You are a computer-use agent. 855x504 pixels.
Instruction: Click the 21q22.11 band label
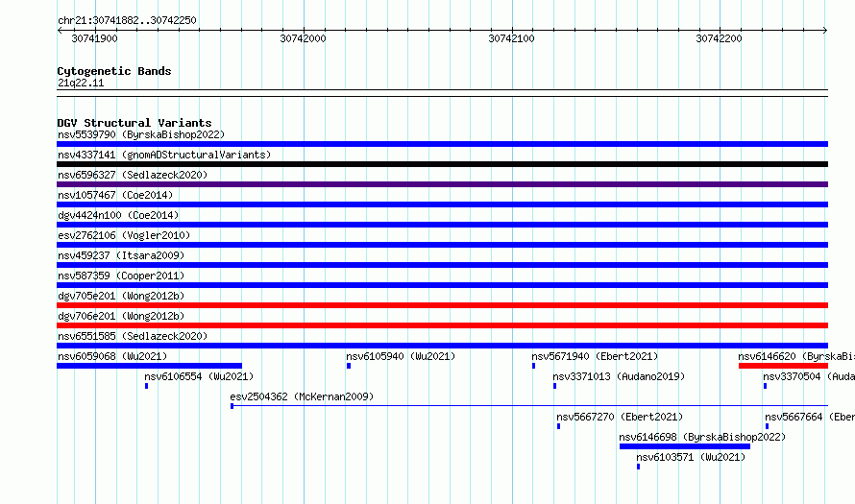point(81,83)
